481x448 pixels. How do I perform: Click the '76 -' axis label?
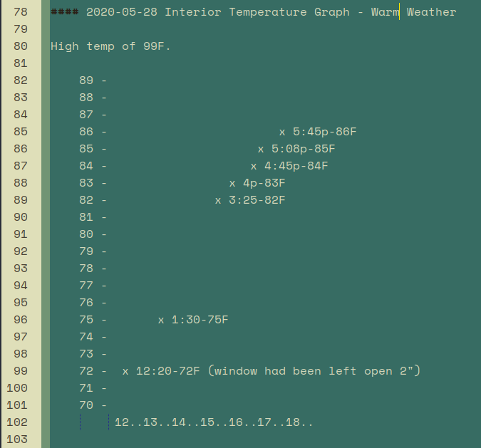click(93, 303)
